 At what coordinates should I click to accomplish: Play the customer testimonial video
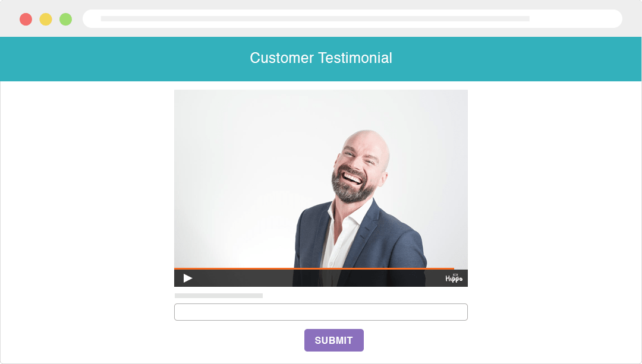[x=187, y=278]
